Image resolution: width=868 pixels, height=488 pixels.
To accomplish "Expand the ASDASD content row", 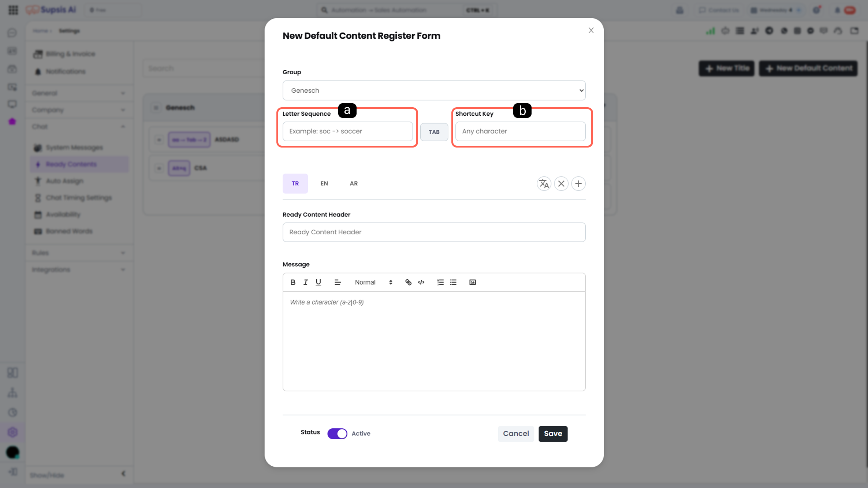I will (x=159, y=140).
